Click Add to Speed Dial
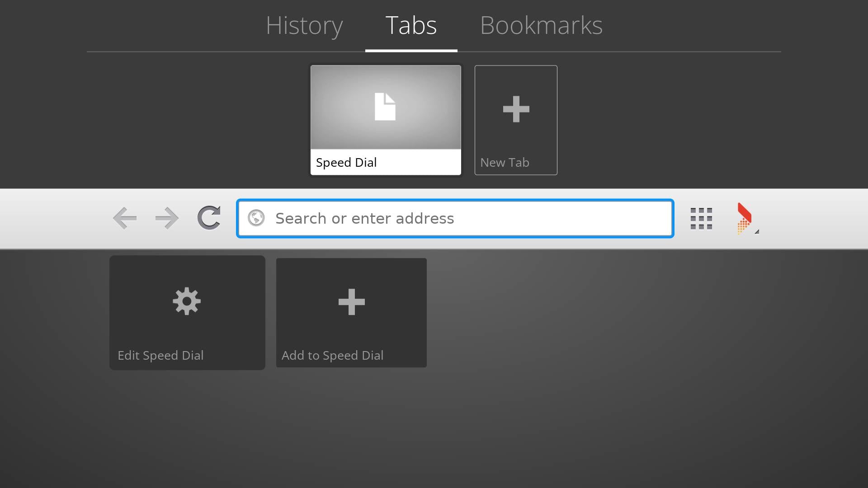 (351, 313)
